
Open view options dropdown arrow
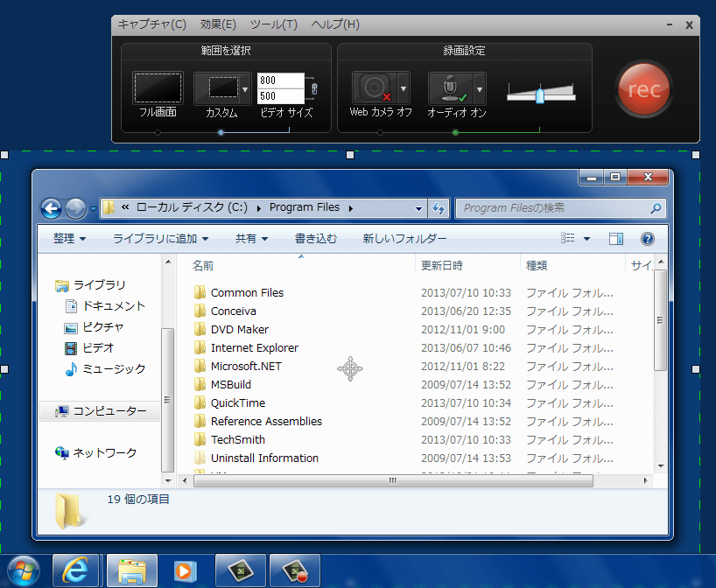click(586, 238)
